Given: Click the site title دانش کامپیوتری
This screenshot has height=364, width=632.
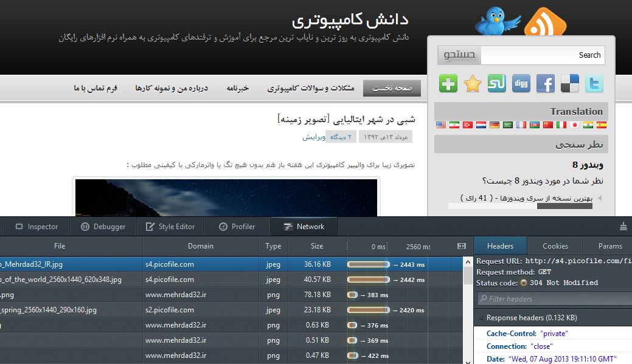Looking at the screenshot, I should pos(350,20).
